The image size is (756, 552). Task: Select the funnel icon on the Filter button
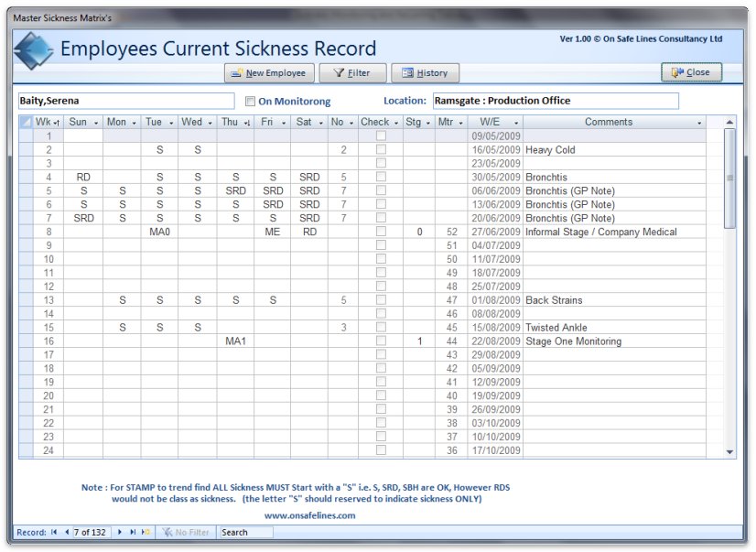(x=338, y=73)
